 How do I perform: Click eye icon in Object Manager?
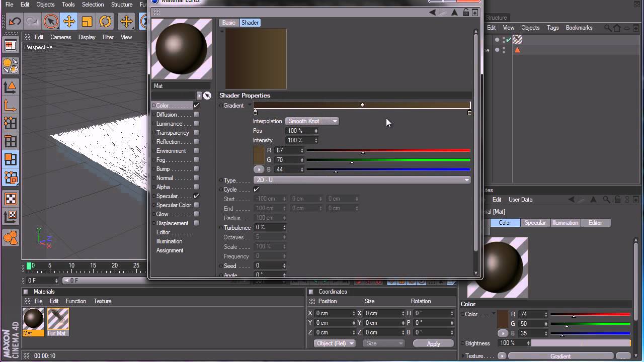(x=626, y=28)
